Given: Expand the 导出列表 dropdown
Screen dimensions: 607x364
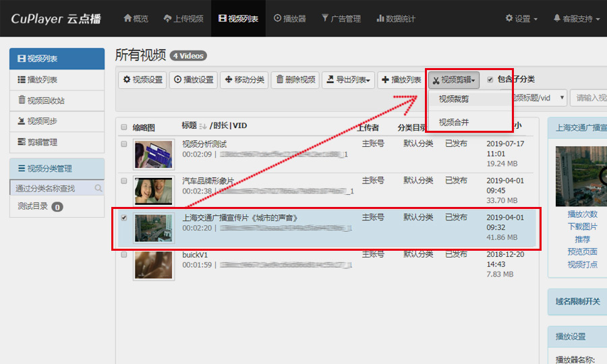Looking at the screenshot, I should pos(348,80).
